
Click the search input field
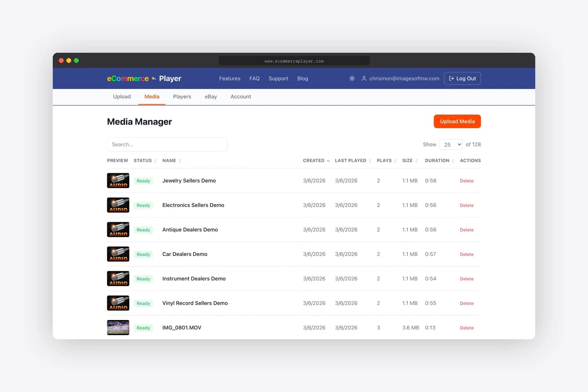167,144
